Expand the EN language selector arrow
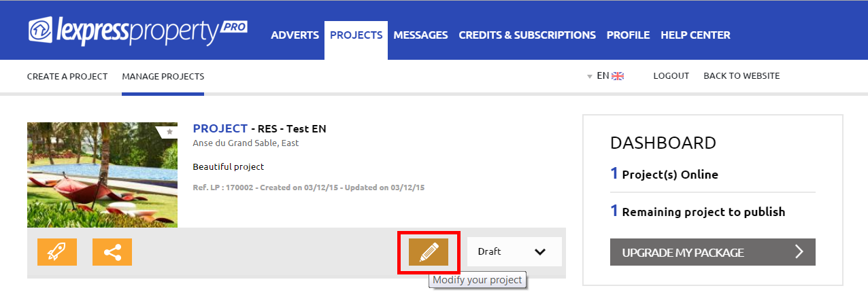868x303 pixels. pyautogui.click(x=590, y=77)
